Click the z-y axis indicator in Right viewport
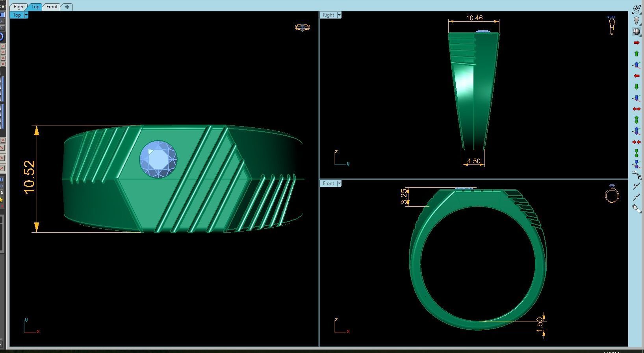644x353 pixels. [341, 157]
